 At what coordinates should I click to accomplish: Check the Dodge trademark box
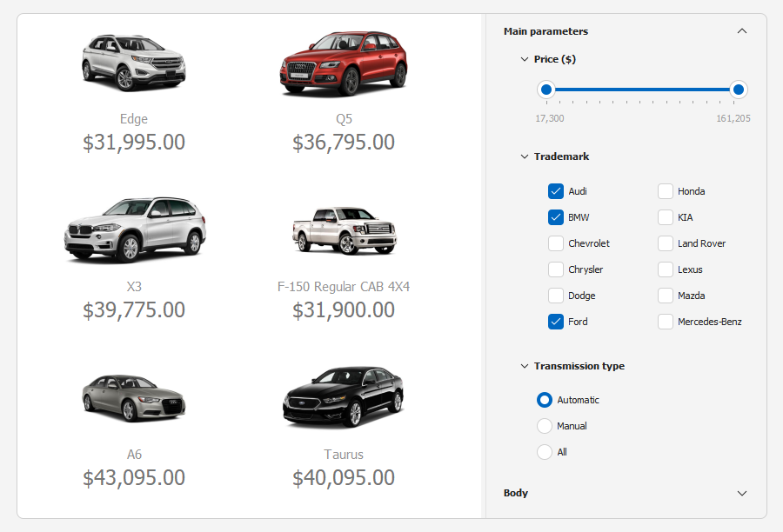tap(555, 296)
